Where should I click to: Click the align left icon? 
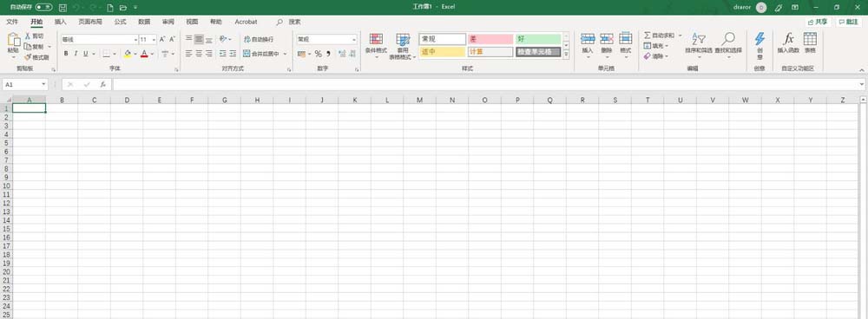(188, 54)
